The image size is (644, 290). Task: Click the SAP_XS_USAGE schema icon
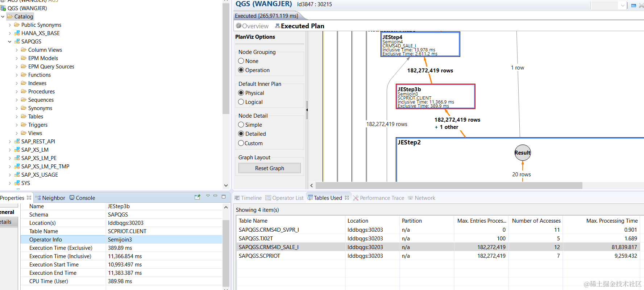17,175
